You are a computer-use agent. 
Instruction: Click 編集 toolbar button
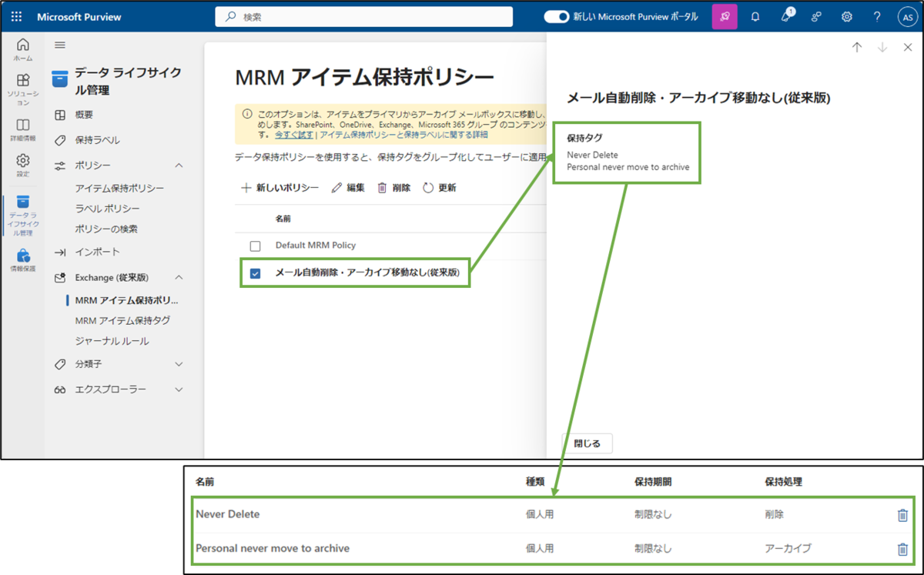[348, 188]
